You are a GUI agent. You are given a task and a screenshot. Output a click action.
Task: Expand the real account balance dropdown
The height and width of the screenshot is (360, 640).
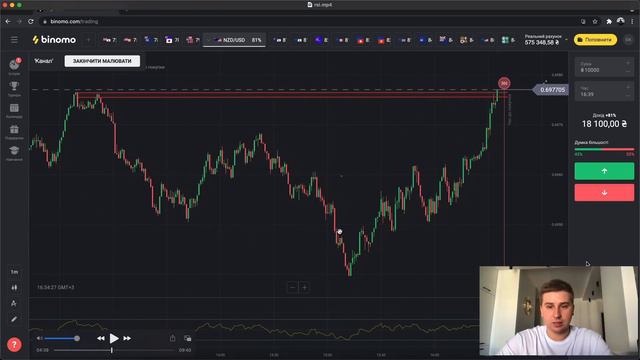point(566,40)
